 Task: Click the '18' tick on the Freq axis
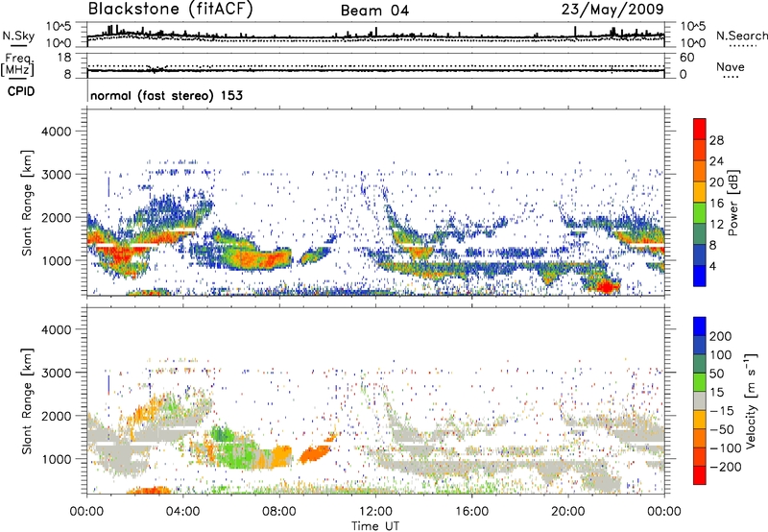64,58
